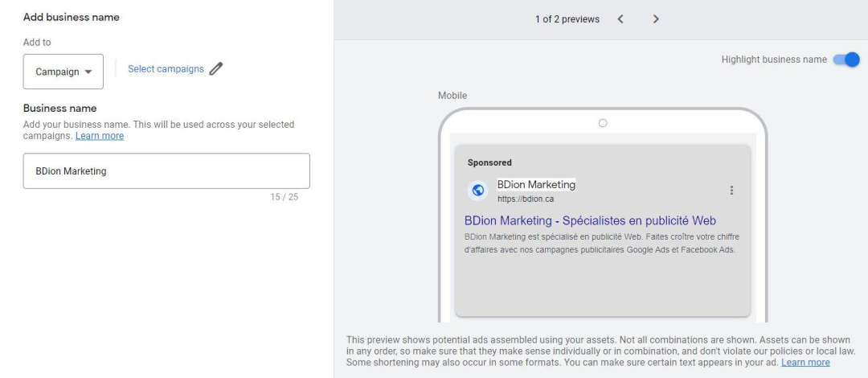Click the globe favicon in the ad preview
Screen dimensions: 868x378
[477, 191]
